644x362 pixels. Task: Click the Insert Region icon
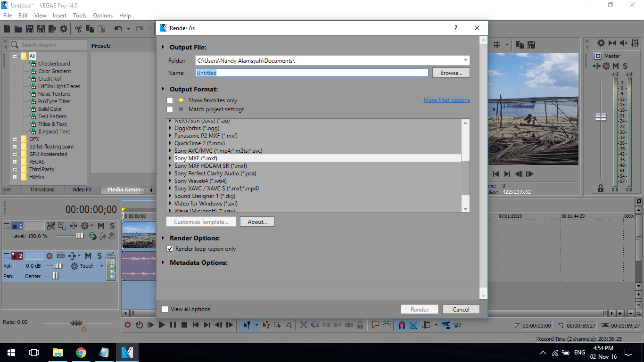[x=387, y=325]
